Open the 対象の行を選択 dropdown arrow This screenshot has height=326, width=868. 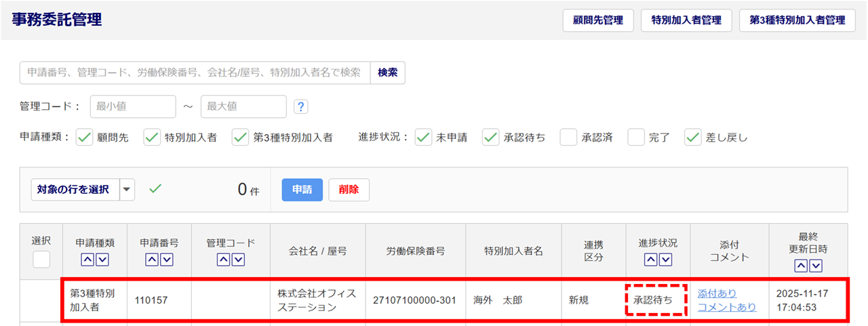pyautogui.click(x=127, y=190)
